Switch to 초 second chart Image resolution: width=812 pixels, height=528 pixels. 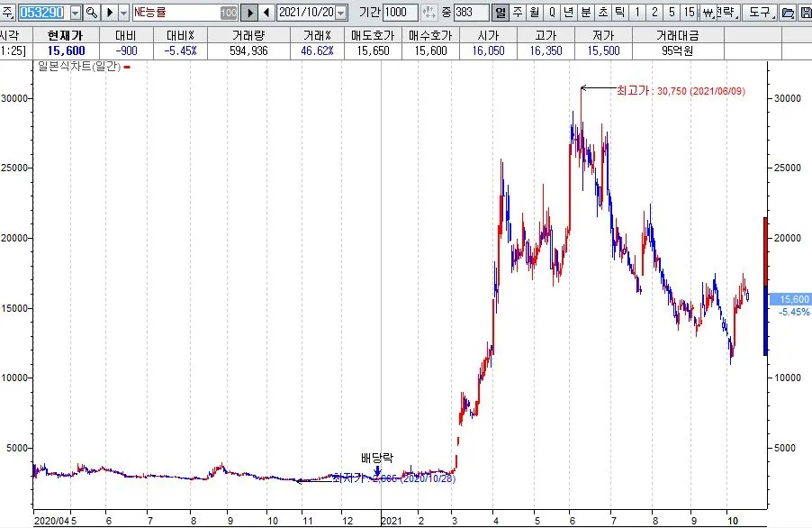[x=603, y=12]
